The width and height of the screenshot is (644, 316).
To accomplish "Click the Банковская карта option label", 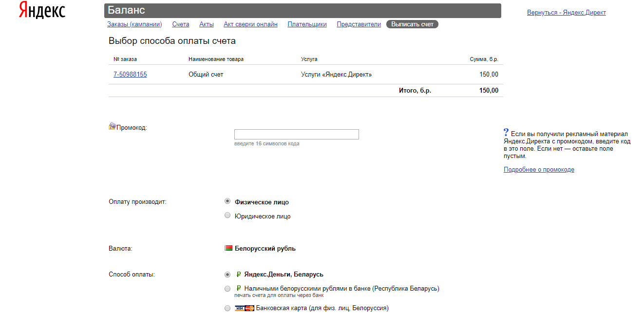I will [x=322, y=308].
